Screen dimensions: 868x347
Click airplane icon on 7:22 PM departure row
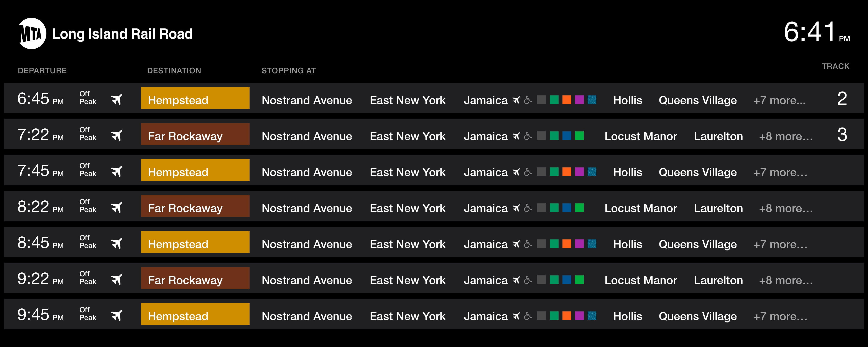[x=117, y=135]
